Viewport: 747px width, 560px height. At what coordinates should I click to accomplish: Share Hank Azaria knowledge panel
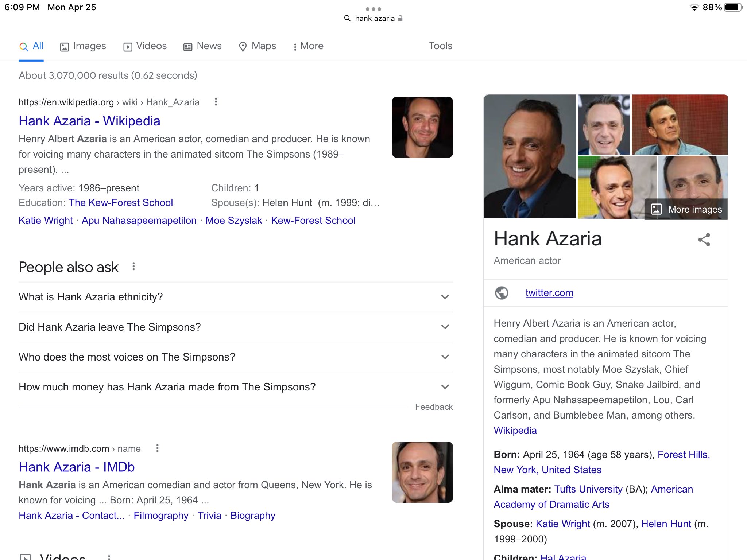[704, 240]
